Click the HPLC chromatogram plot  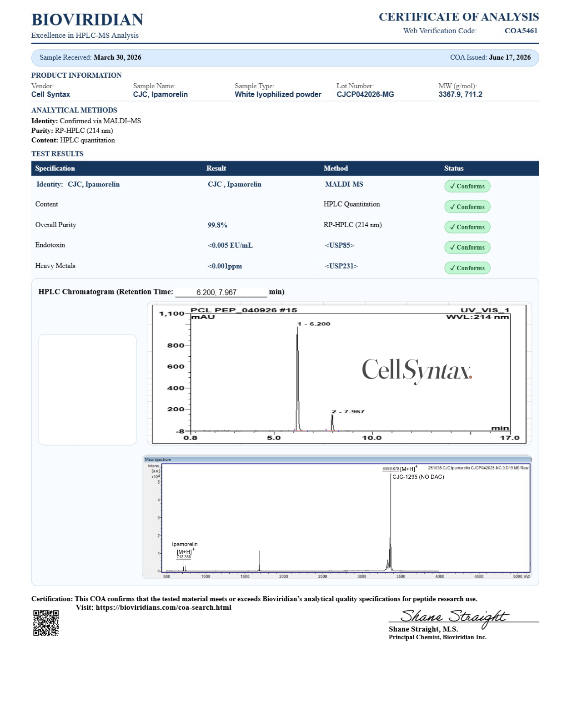(x=339, y=373)
